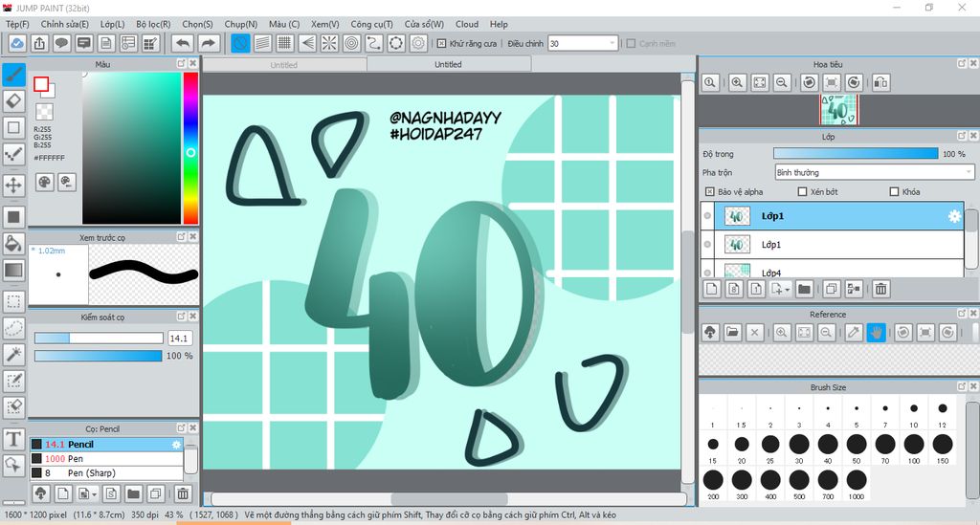
Task: Click the transparent color swatch
Action: 44,113
